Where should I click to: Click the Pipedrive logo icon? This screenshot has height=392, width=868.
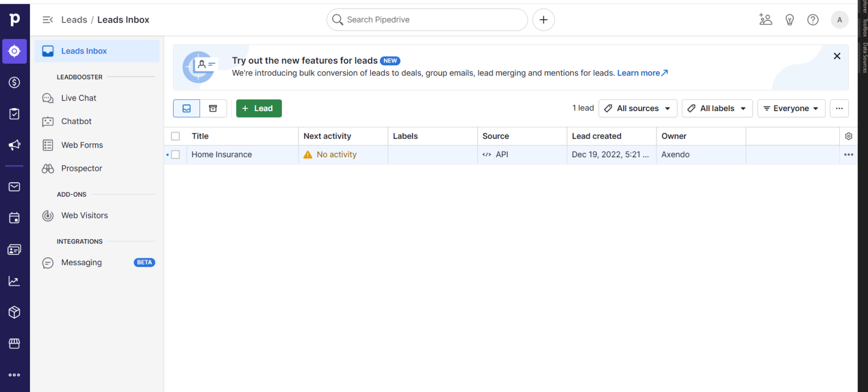coord(15,20)
